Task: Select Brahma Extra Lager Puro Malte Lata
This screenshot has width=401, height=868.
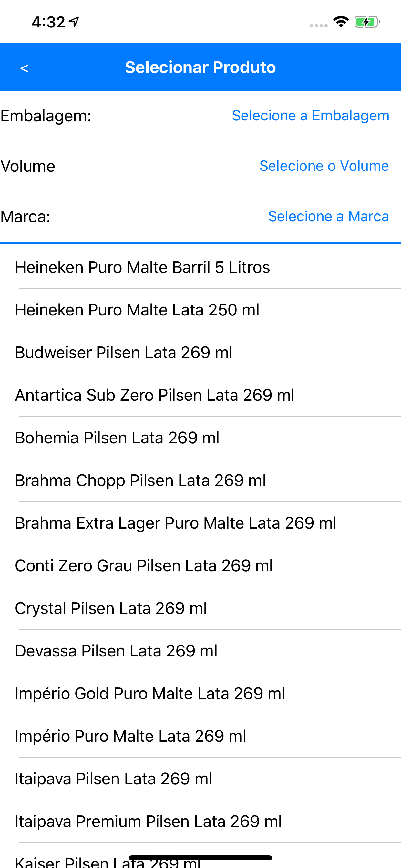Action: pos(200,523)
